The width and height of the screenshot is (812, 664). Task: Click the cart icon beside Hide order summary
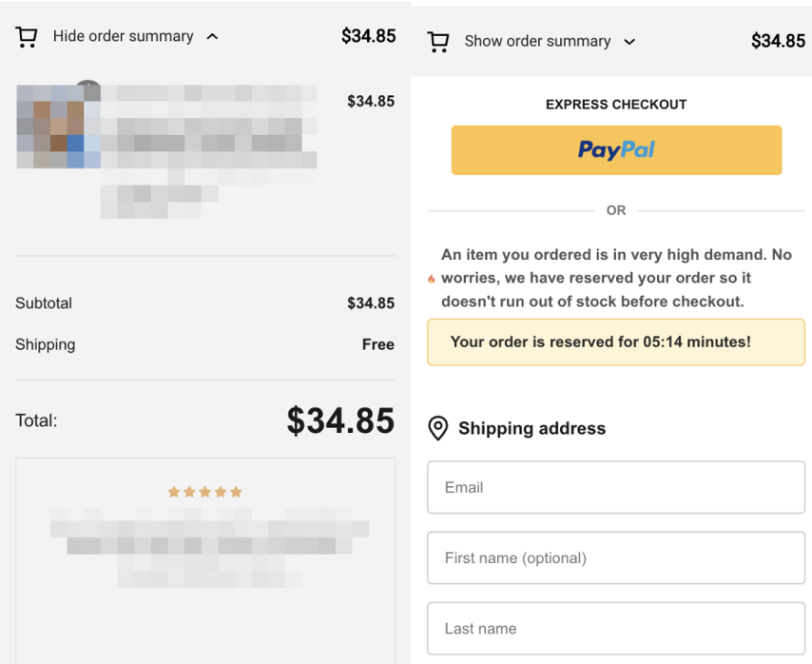[27, 37]
